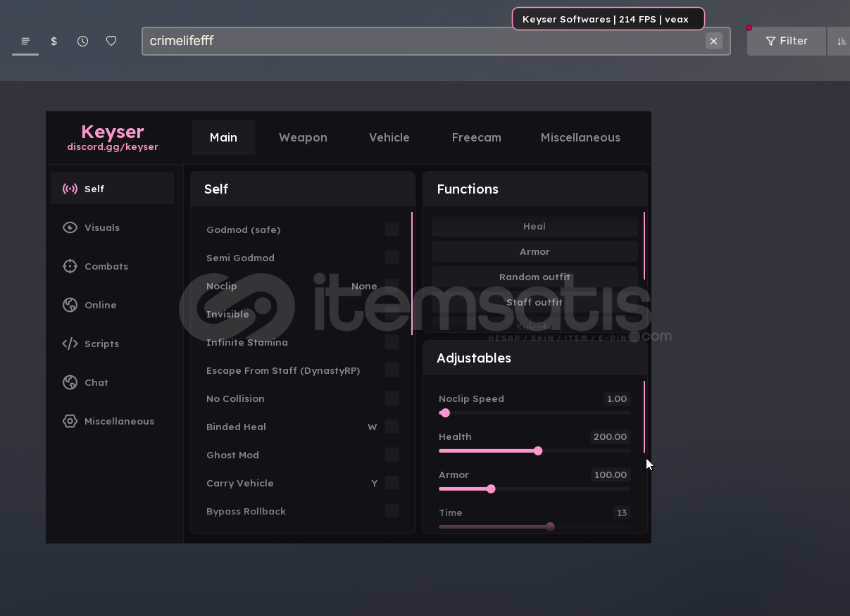
Task: Click the dollar sign icon
Action: pyautogui.click(x=54, y=41)
